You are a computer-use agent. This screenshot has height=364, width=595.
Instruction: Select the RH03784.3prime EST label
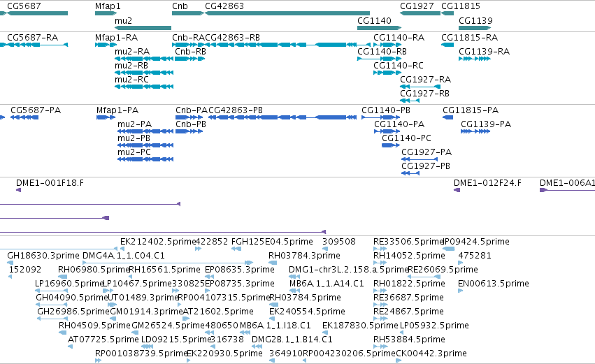click(305, 256)
